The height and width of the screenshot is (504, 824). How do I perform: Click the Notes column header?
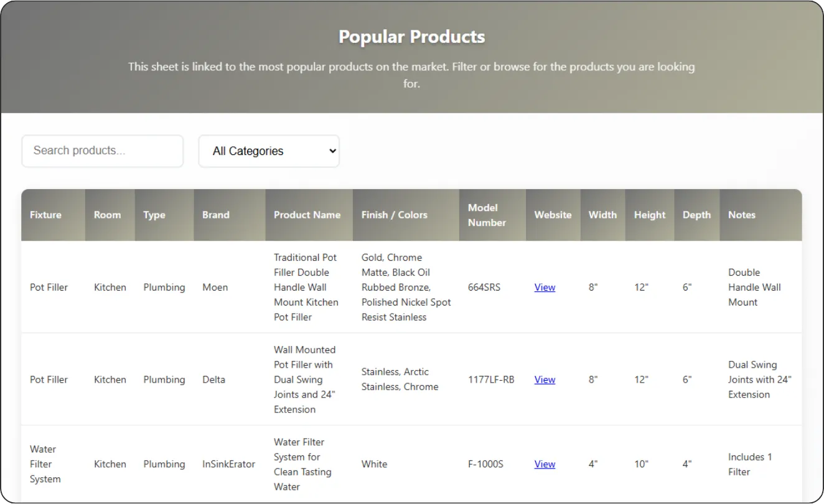(741, 215)
